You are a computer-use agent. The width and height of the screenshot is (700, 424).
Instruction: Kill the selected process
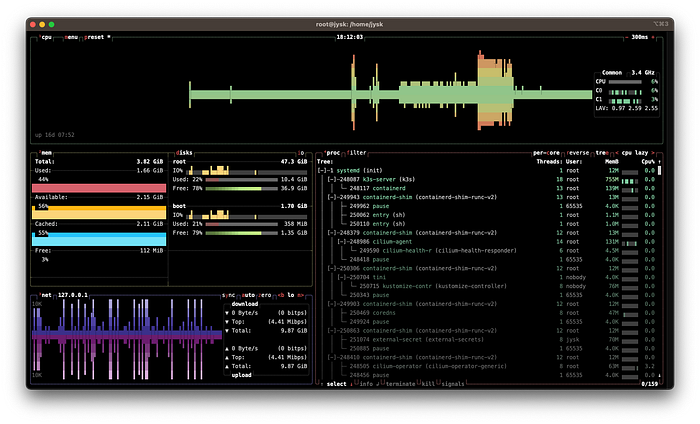[x=428, y=384]
